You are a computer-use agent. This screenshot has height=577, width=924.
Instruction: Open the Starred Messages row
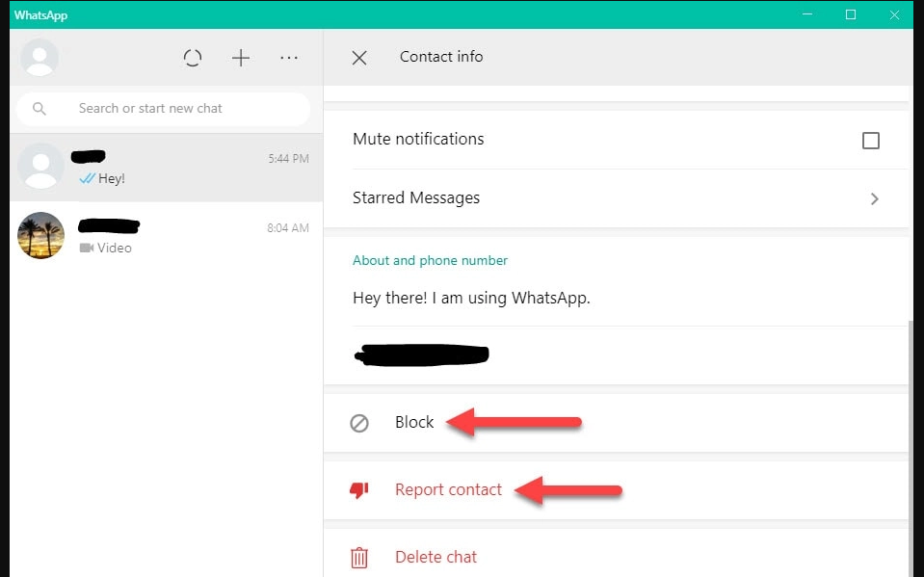tap(578, 198)
